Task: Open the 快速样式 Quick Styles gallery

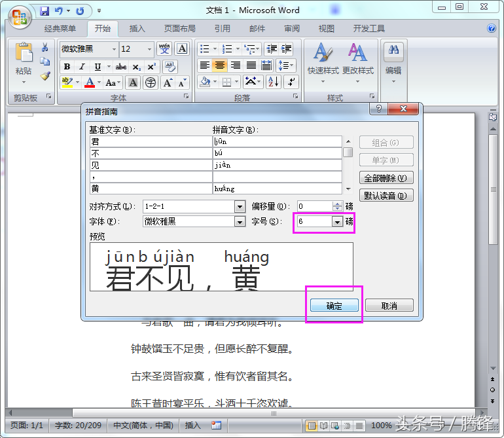Action: point(323,64)
